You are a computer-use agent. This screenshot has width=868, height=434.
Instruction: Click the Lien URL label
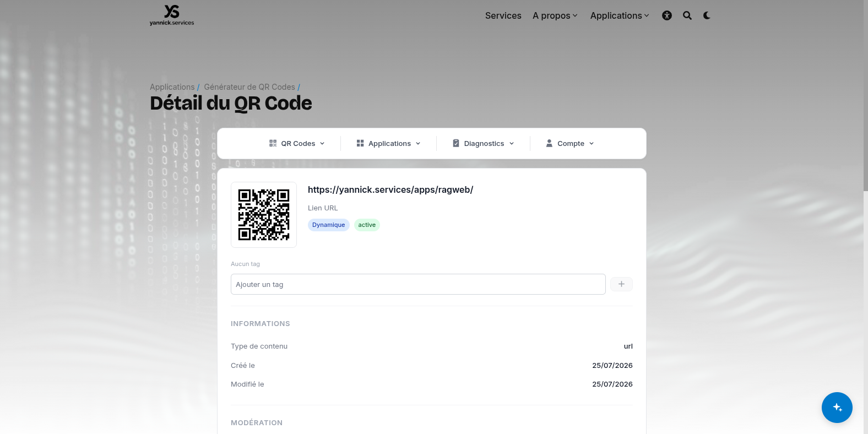pos(323,208)
